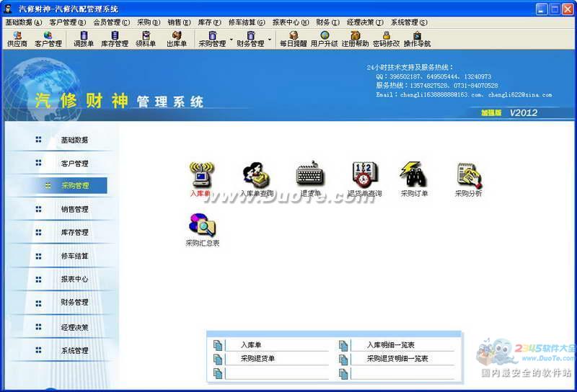Image resolution: width=577 pixels, height=392 pixels.
Task: Open the 采购汇总表 icon
Action: (x=202, y=226)
